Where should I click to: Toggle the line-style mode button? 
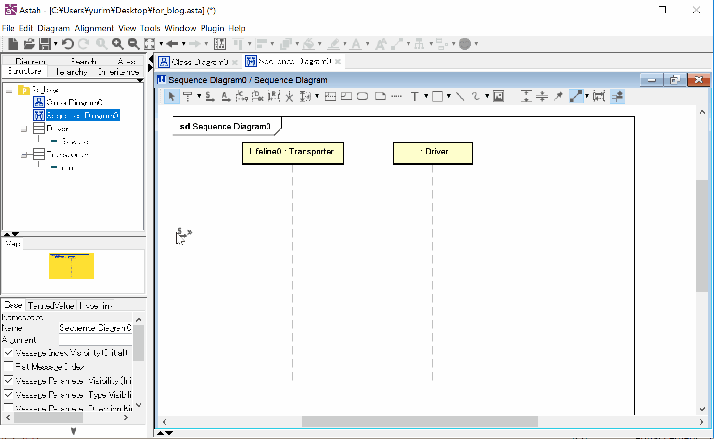[576, 96]
